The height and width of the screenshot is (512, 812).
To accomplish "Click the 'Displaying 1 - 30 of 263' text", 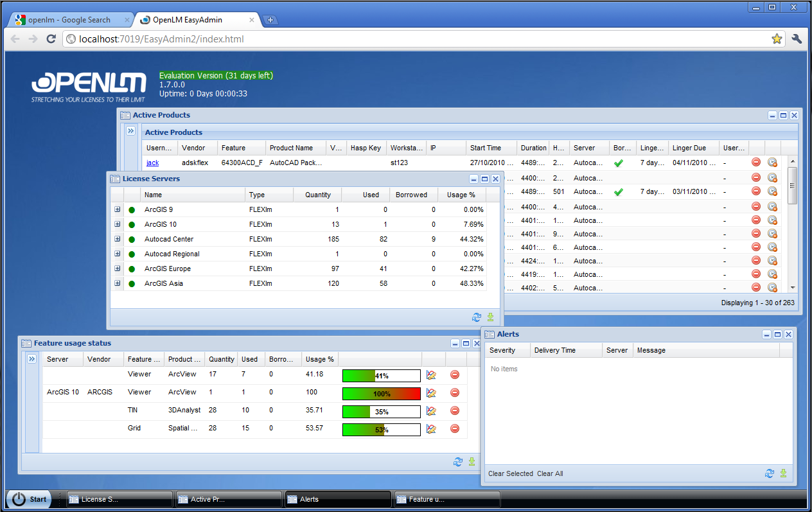I will click(757, 303).
